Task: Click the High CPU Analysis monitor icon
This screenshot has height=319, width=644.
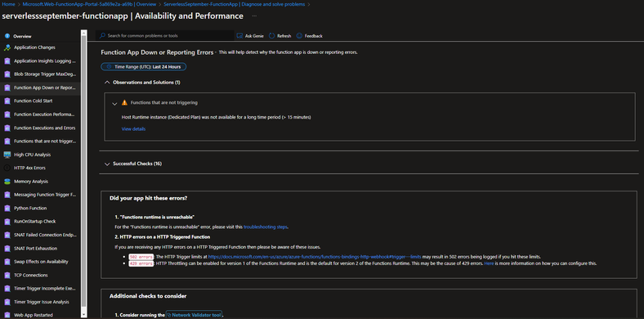Action: tap(7, 155)
